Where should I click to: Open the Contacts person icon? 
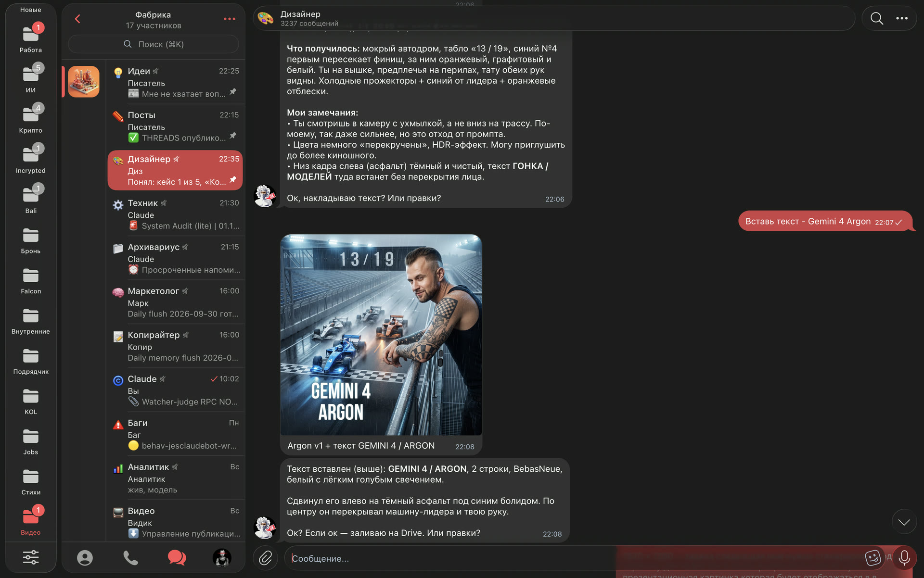[x=85, y=558]
